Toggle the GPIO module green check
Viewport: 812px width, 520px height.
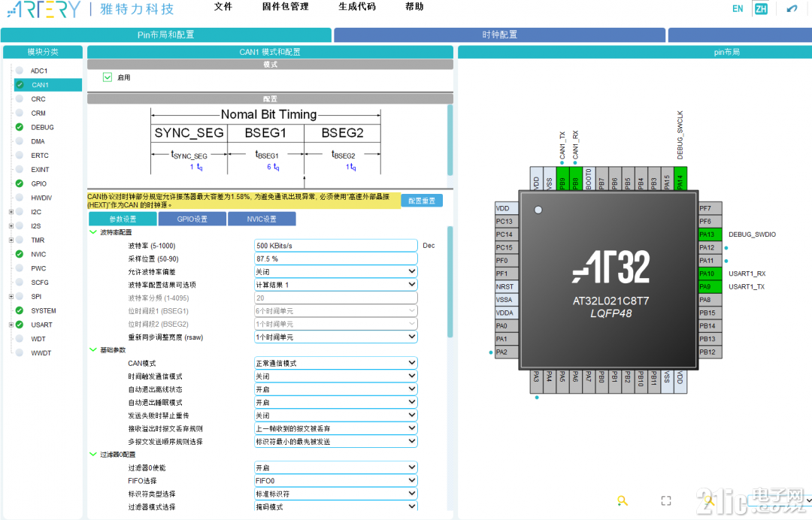click(19, 183)
